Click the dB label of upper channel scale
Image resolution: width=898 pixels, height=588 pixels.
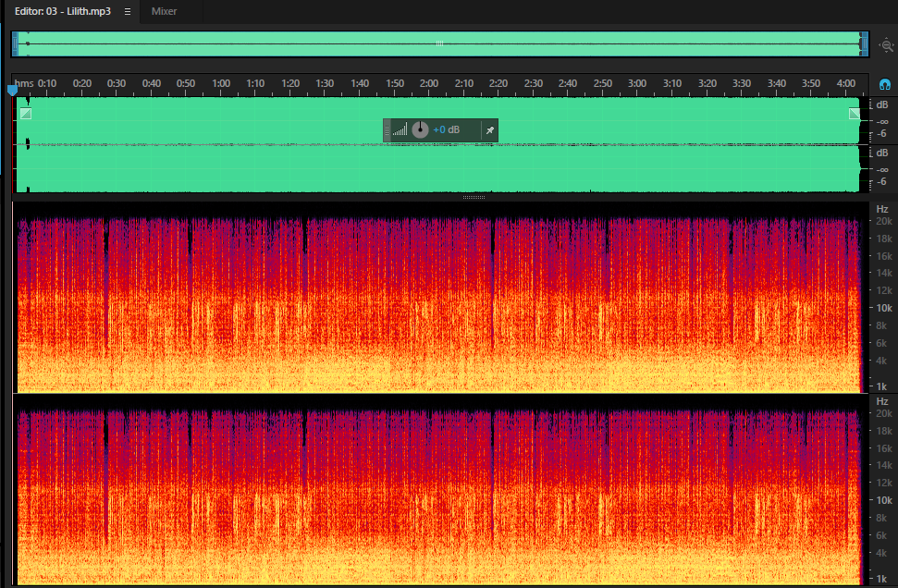pyautogui.click(x=882, y=104)
